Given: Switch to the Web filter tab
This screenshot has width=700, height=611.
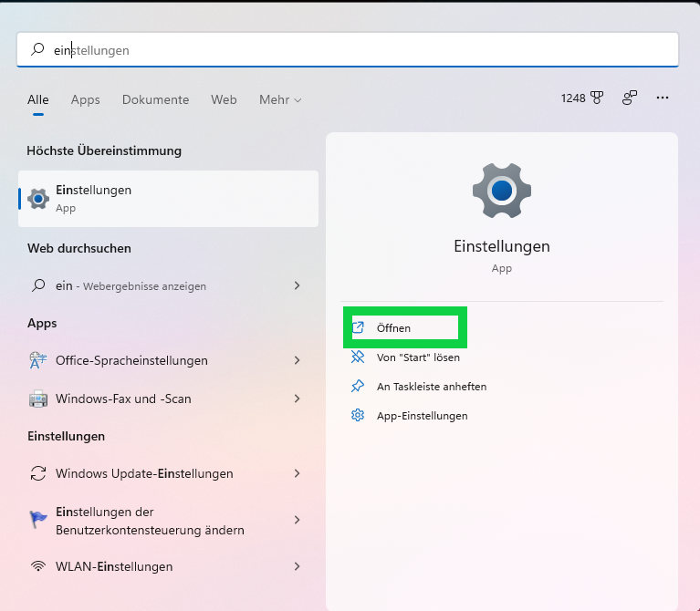Looking at the screenshot, I should [224, 99].
